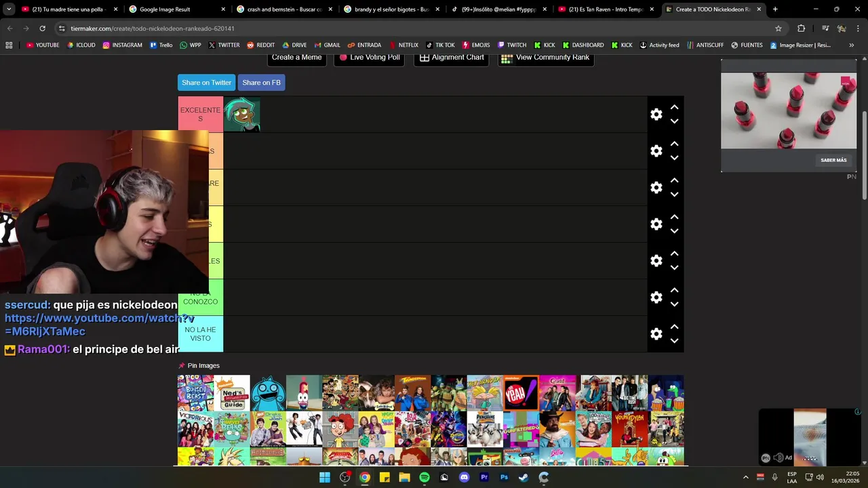Open Spotify from the taskbar
Image resolution: width=868 pixels, height=488 pixels.
pos(425,477)
